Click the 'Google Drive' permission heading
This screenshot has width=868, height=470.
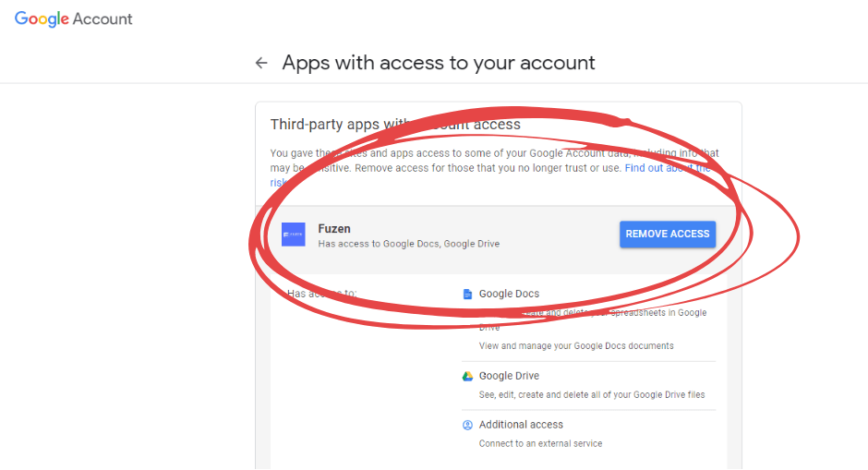[x=509, y=376]
